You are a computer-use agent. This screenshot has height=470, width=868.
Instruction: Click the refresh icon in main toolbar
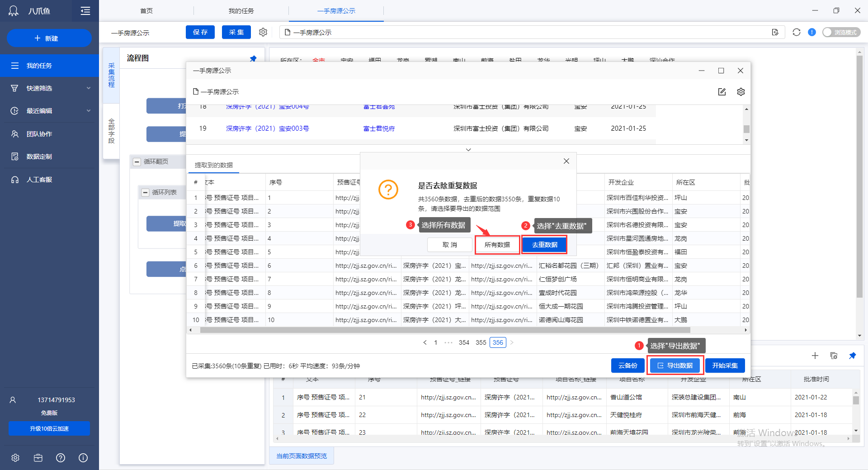tap(797, 32)
